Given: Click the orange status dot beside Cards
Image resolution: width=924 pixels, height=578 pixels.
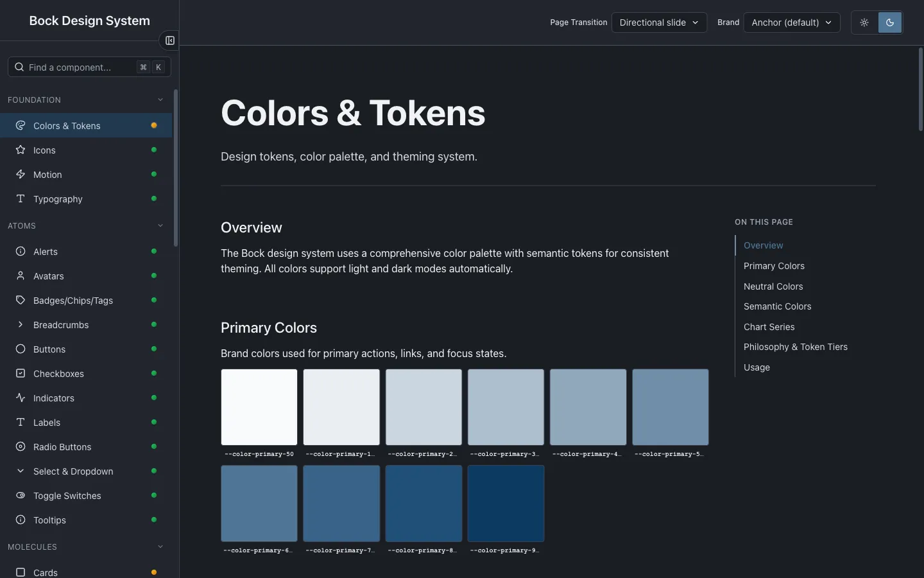Looking at the screenshot, I should tap(154, 572).
